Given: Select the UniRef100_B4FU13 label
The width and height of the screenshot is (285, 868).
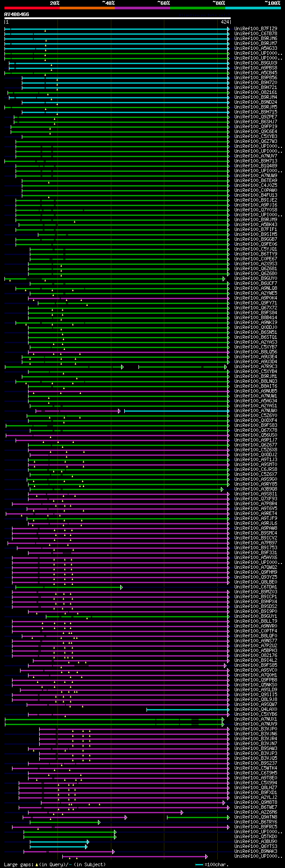Looking at the screenshot, I should (x=256, y=195).
